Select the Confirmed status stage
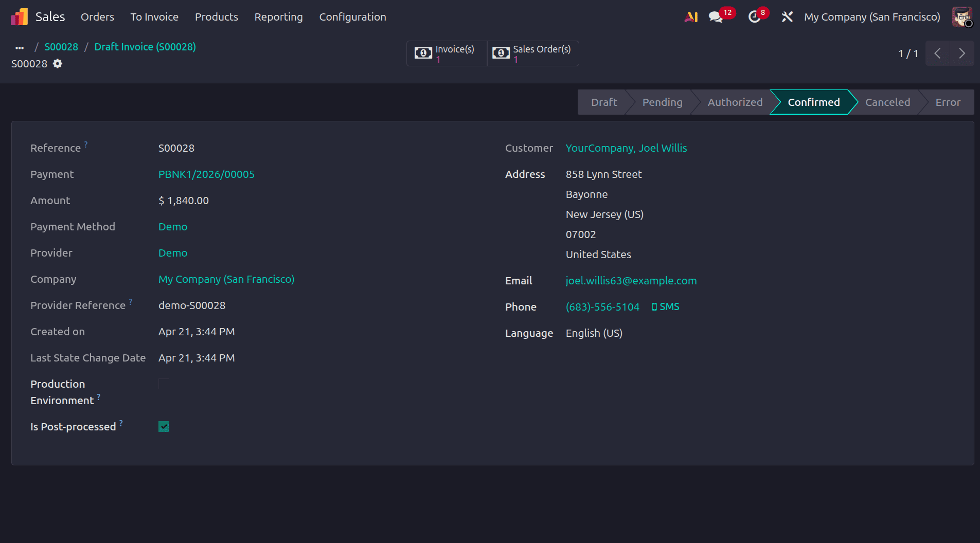The height and width of the screenshot is (543, 980). (x=813, y=102)
